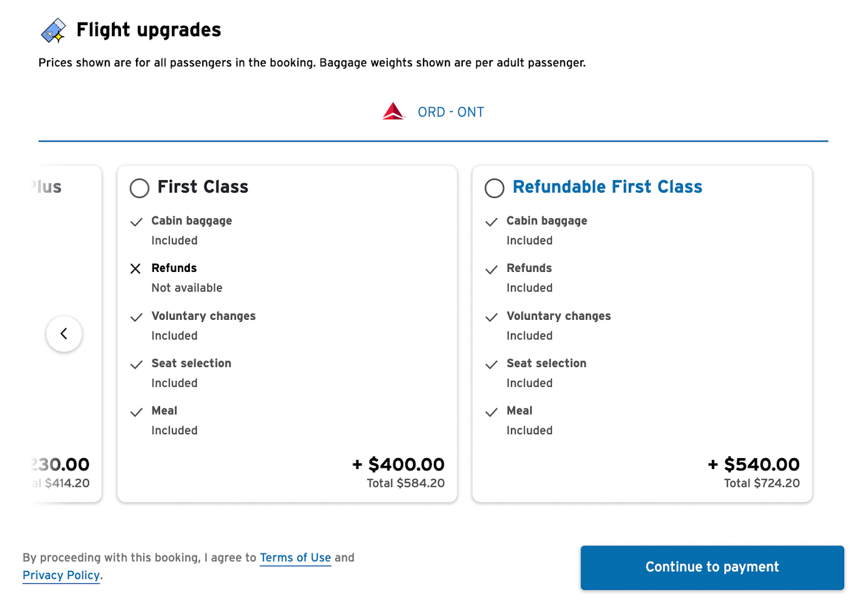Click the flight upgrades ticket icon
This screenshot has height=610, width=868.
pos(54,30)
